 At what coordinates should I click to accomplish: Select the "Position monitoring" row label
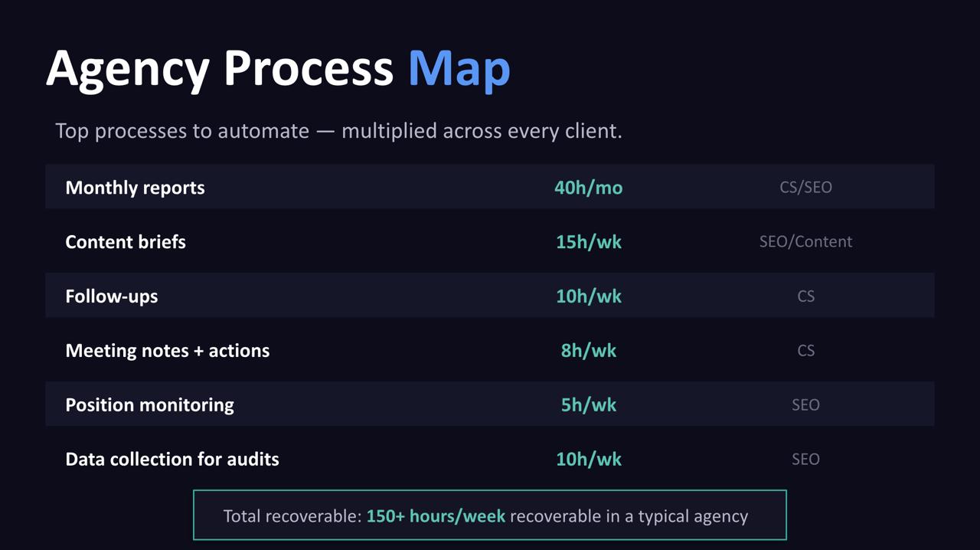coord(149,405)
